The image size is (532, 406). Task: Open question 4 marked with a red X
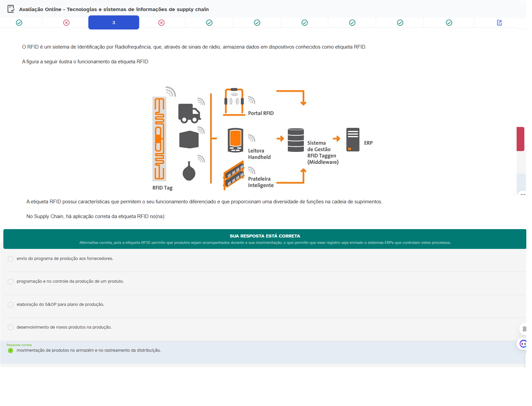[161, 23]
